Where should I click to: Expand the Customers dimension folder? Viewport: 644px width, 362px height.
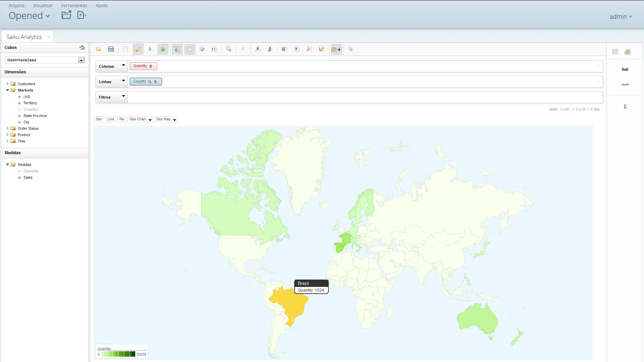point(7,84)
